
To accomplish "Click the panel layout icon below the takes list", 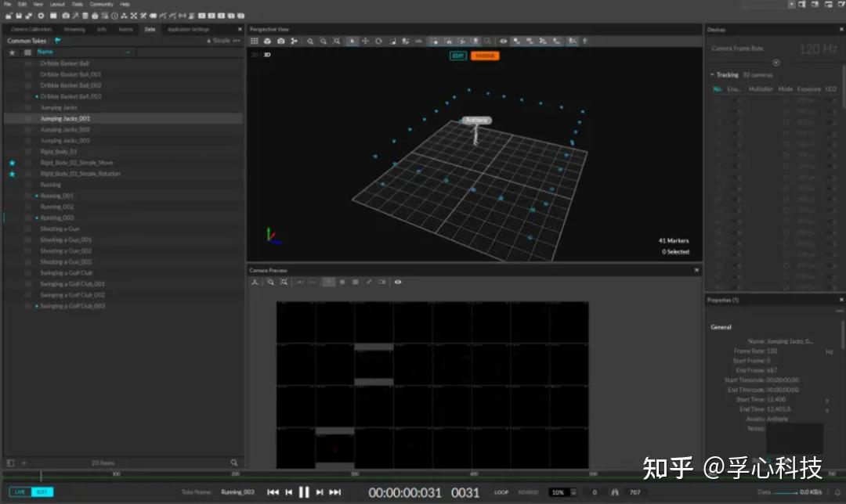I will pyautogui.click(x=10, y=463).
